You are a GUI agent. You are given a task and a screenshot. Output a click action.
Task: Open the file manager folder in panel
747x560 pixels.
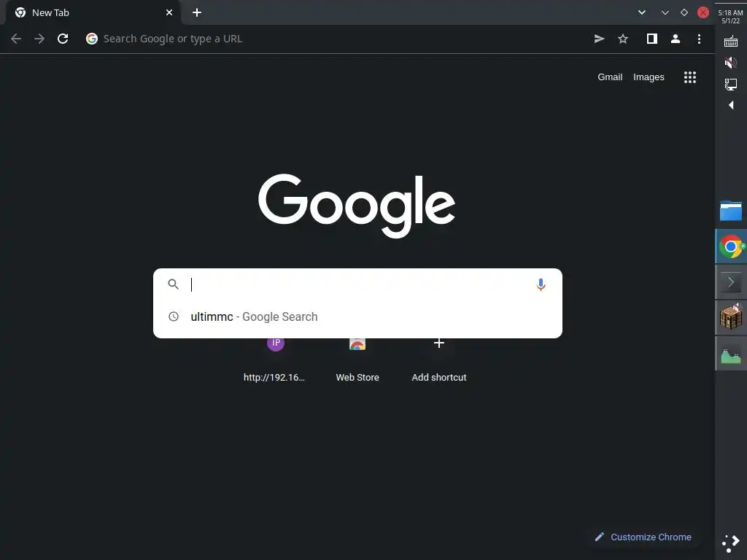point(731,211)
